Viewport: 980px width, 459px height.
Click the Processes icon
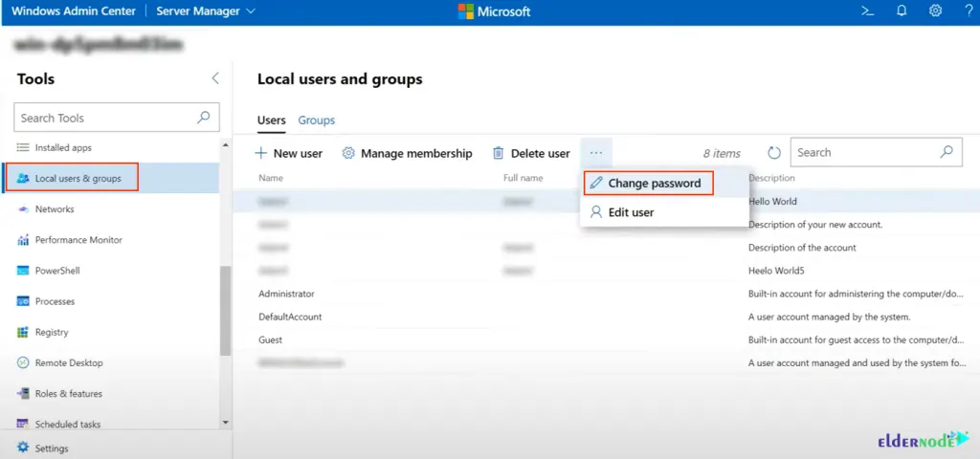(23, 301)
